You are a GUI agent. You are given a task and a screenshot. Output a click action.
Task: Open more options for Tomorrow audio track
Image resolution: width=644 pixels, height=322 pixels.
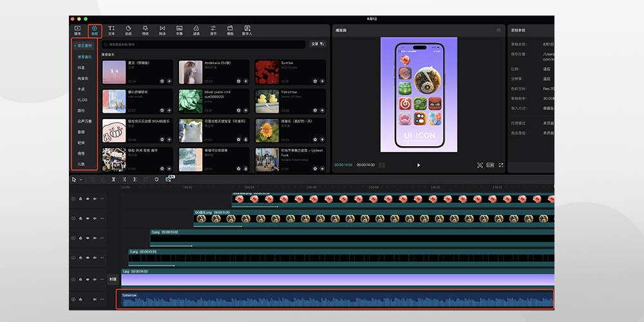tap(102, 299)
